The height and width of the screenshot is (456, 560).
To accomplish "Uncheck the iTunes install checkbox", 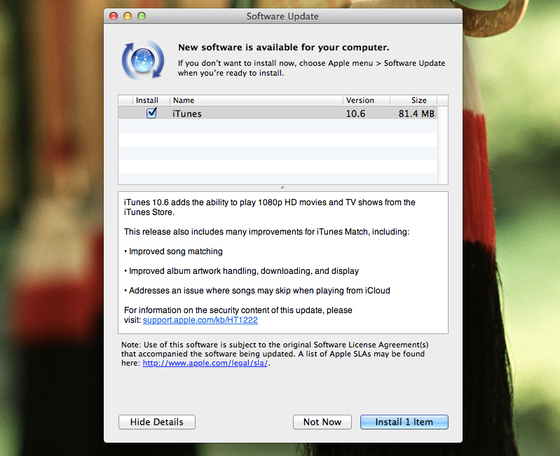I will 151,113.
